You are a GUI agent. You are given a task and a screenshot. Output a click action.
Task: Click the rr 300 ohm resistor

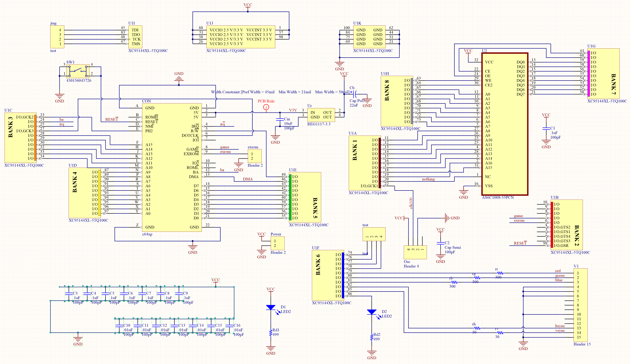tap(500, 273)
